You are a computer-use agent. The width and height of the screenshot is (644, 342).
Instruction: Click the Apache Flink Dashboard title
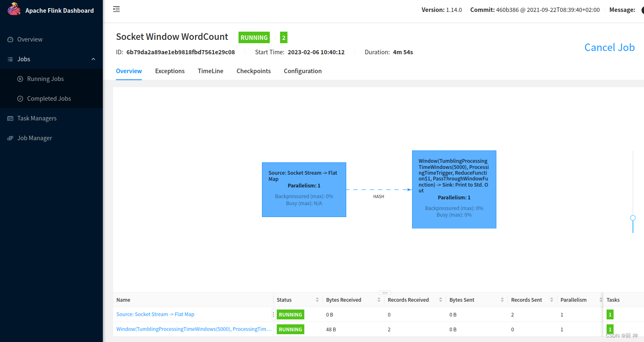pos(60,11)
